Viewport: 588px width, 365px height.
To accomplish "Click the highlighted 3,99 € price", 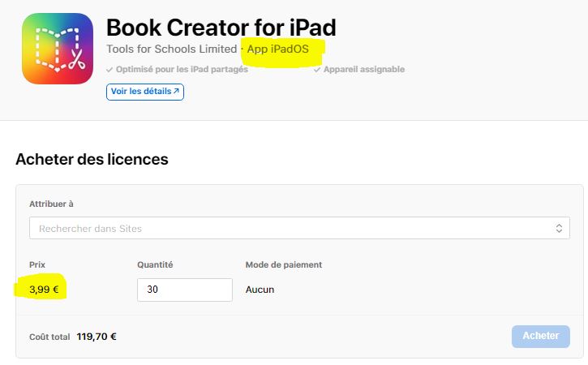I will 44,290.
